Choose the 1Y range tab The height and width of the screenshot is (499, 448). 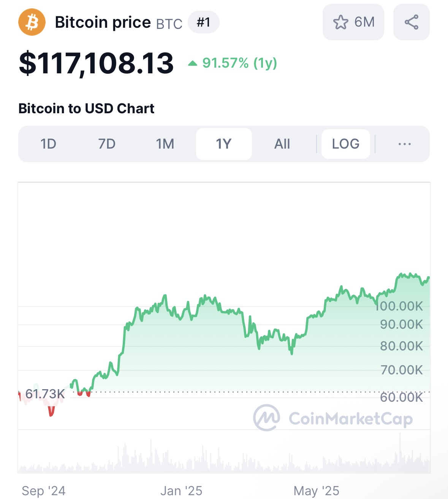pos(224,144)
